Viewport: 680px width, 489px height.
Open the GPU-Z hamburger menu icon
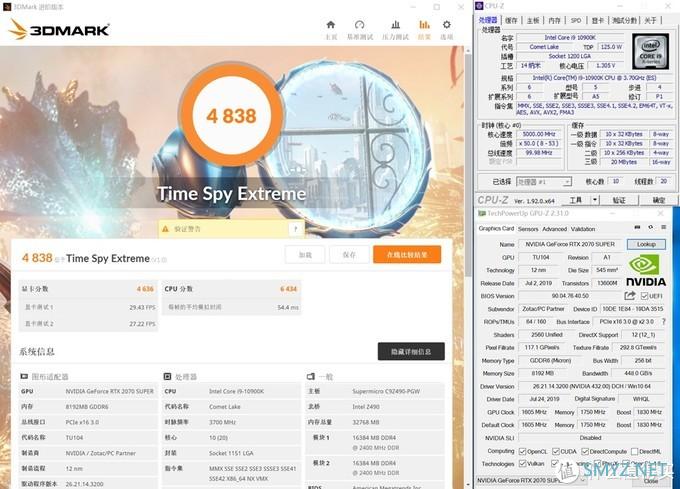664,227
